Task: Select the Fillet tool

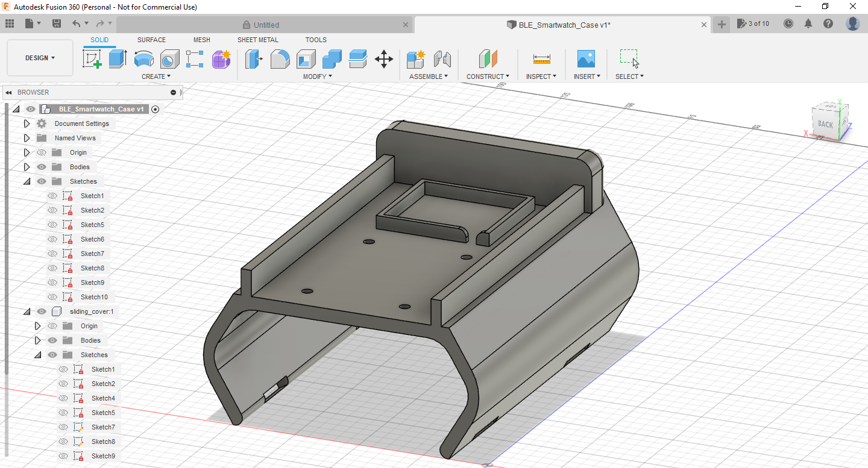Action: (280, 59)
